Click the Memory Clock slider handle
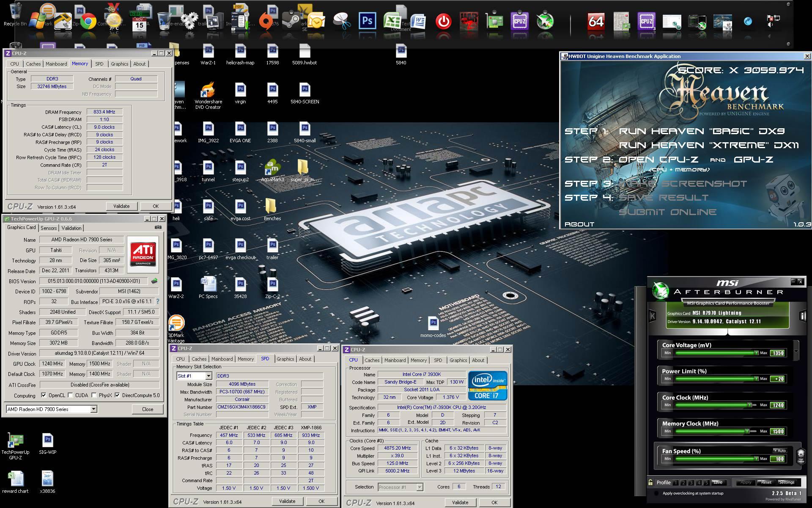The image size is (812, 508). [x=747, y=431]
